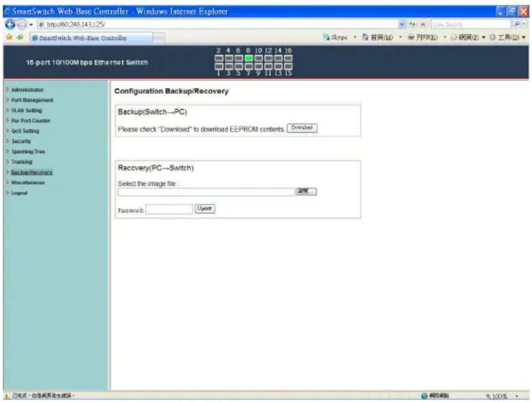Expand the VLAN Setting sidebar menu
This screenshot has width=532, height=402.
[x=26, y=111]
